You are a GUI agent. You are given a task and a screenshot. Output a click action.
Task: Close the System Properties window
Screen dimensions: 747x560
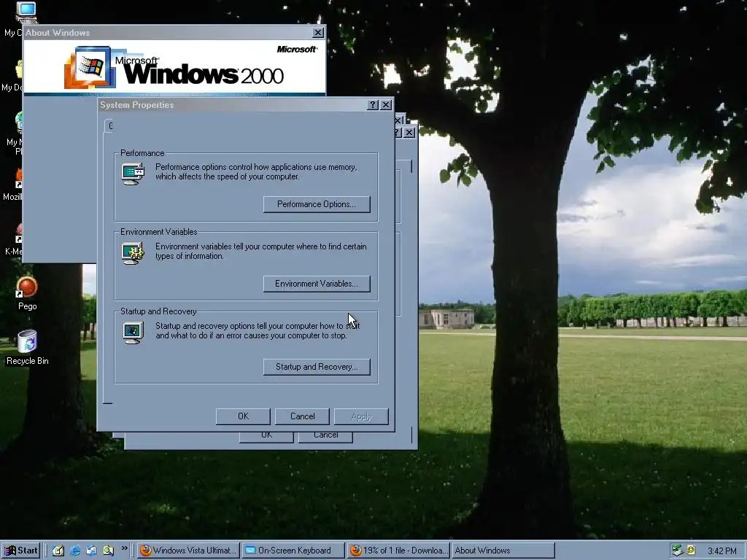[386, 105]
